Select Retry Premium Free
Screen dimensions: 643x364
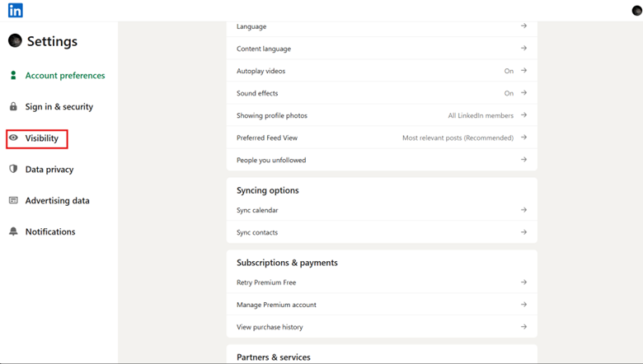(382, 282)
